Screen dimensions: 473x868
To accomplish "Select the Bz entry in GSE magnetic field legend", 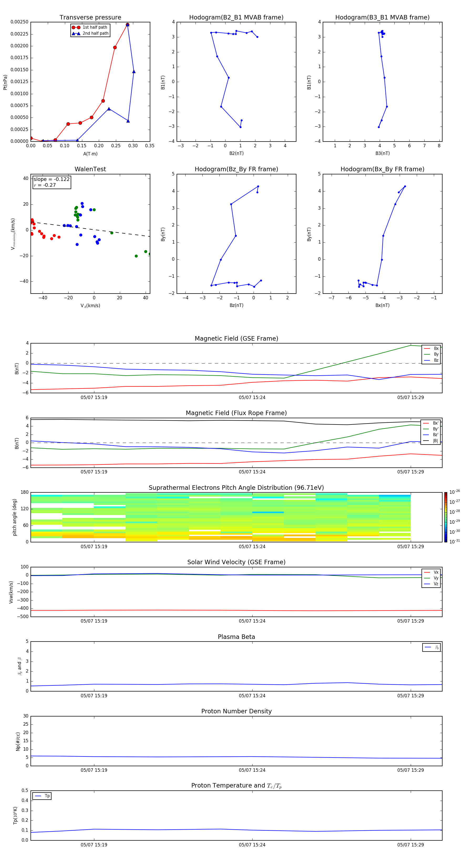I will point(431,360).
